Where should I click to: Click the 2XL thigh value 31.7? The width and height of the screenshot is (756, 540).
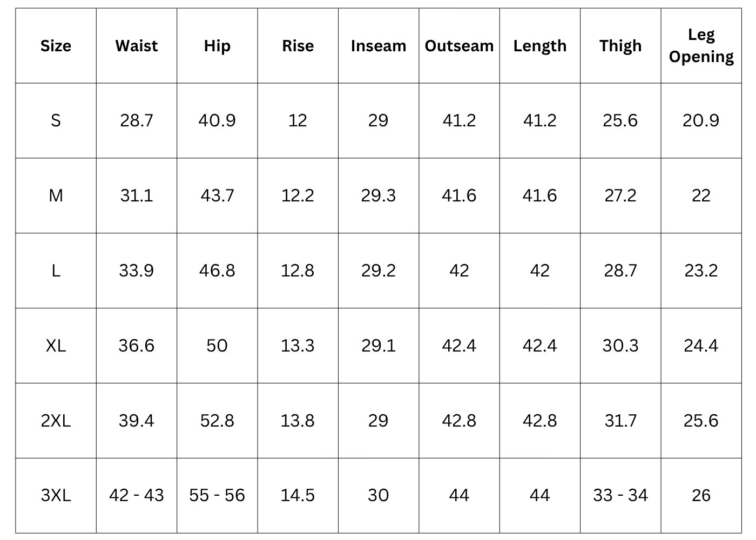point(620,420)
